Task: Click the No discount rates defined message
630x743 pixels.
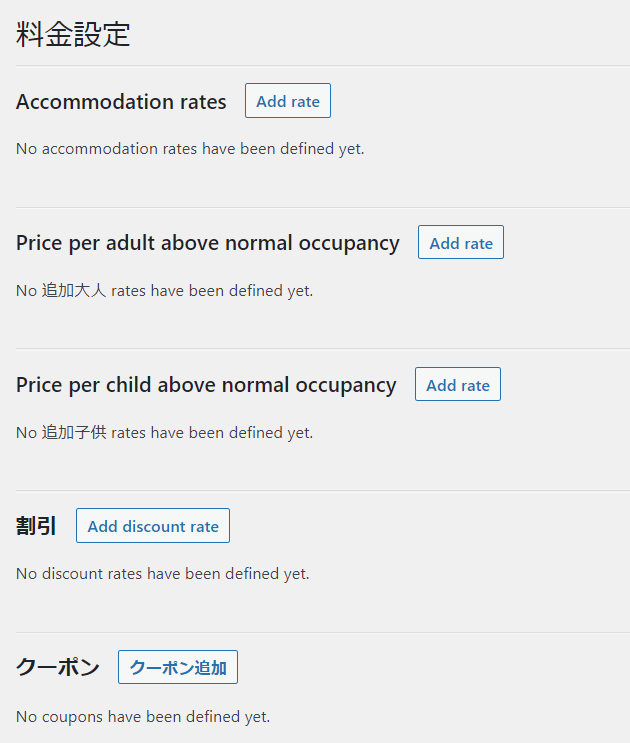Action: 162,574
